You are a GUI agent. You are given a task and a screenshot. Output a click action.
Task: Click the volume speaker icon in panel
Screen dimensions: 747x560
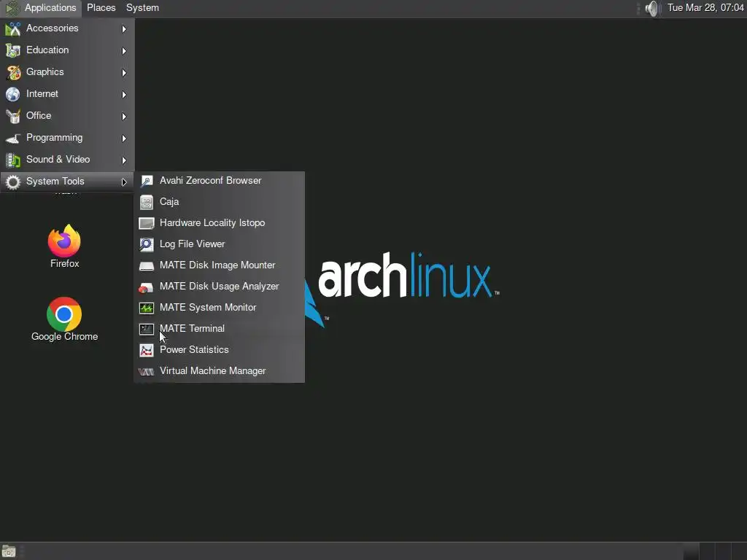[651, 8]
